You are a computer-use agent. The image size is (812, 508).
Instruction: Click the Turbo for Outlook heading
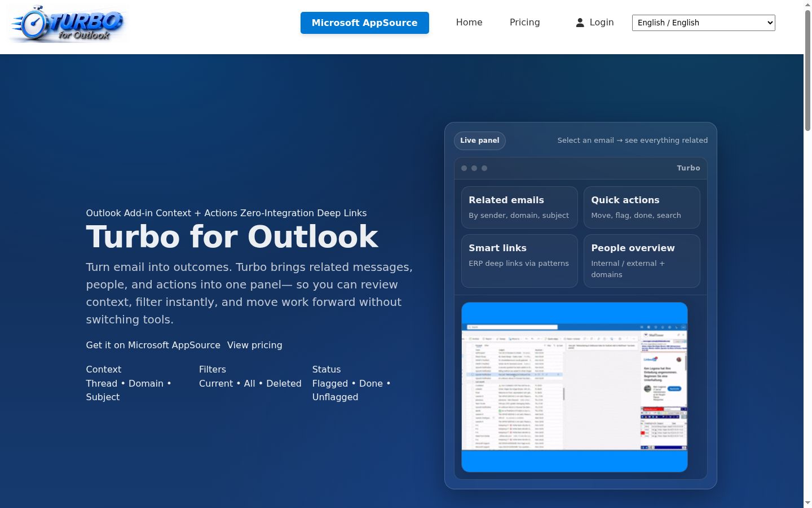[x=232, y=237]
